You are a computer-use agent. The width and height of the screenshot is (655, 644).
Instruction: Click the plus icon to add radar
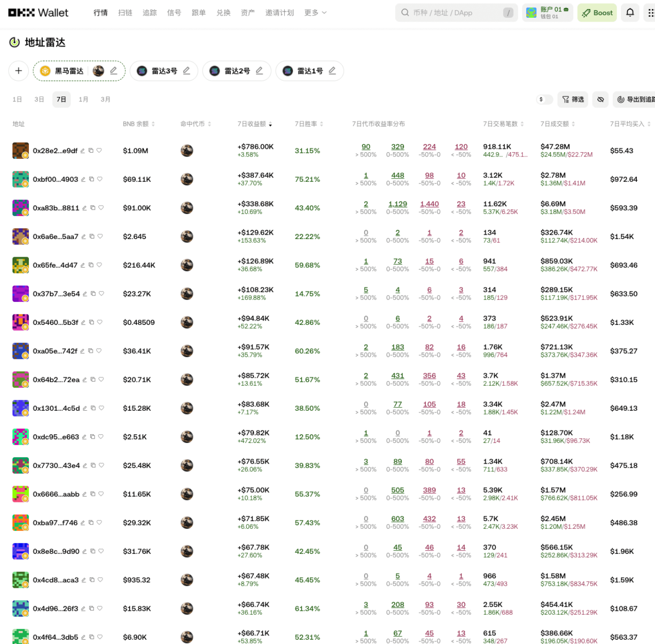pos(19,71)
